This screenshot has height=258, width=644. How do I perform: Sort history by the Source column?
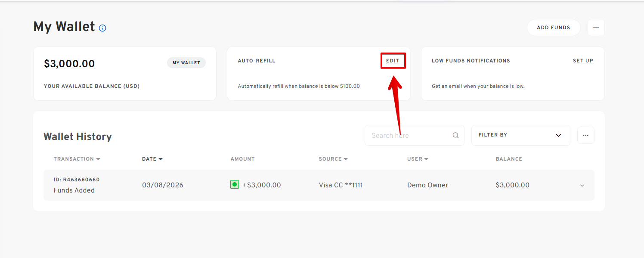tap(333, 159)
